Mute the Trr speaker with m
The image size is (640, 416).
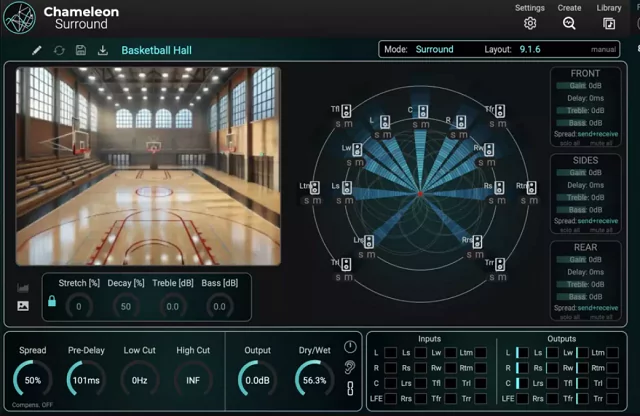point(502,278)
